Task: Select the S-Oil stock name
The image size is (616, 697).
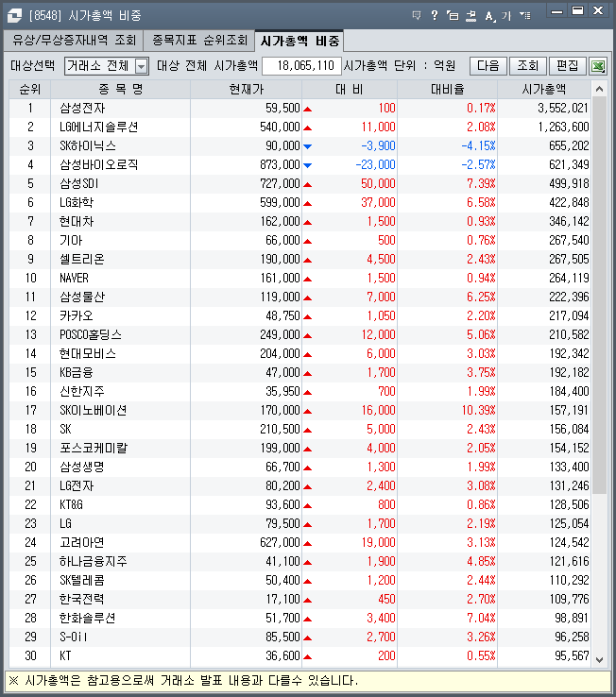Action: coord(74,637)
